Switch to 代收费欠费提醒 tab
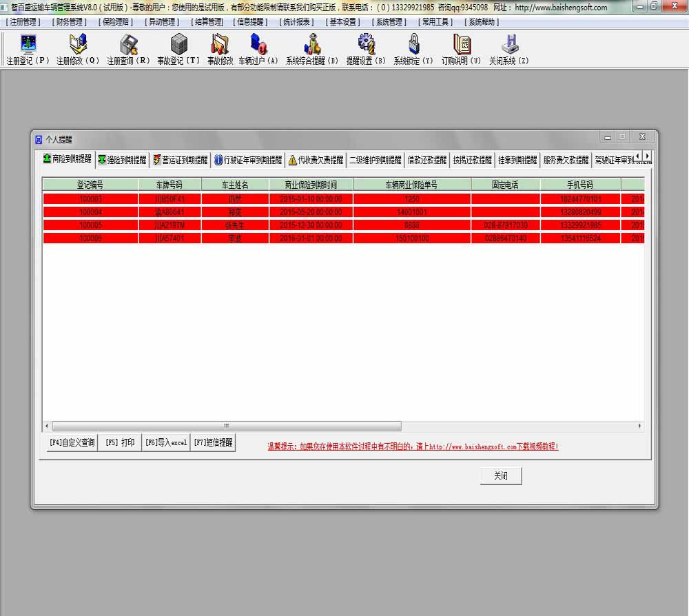This screenshot has height=616, width=689. click(x=316, y=160)
